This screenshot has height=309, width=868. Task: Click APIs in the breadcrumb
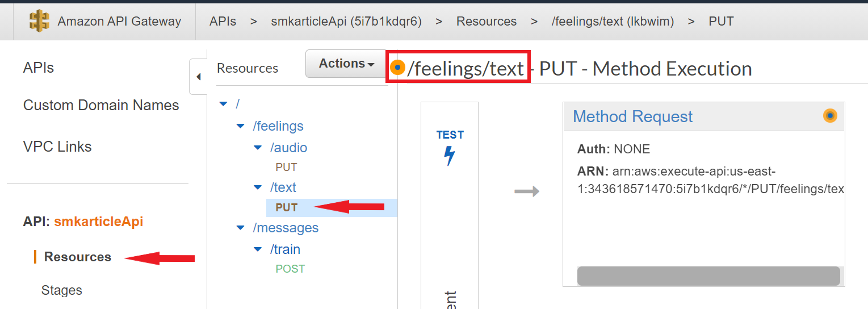pos(223,22)
